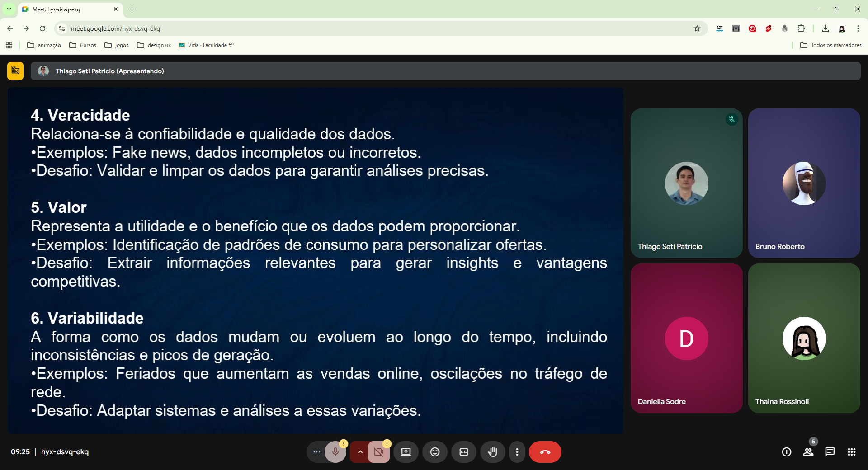
Task: Open the Chrome three-dot main menu
Action: 858,28
